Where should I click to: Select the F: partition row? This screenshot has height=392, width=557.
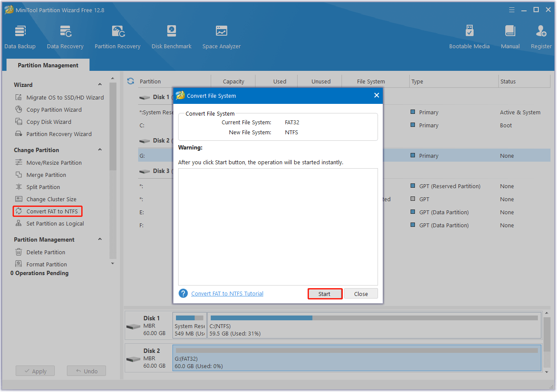[x=344, y=225]
